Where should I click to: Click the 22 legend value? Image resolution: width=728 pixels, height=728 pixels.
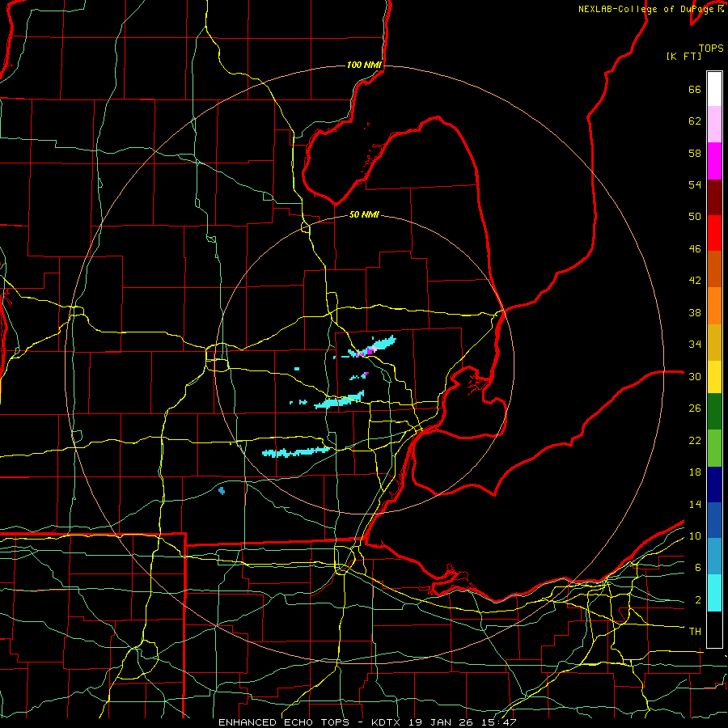[695, 440]
